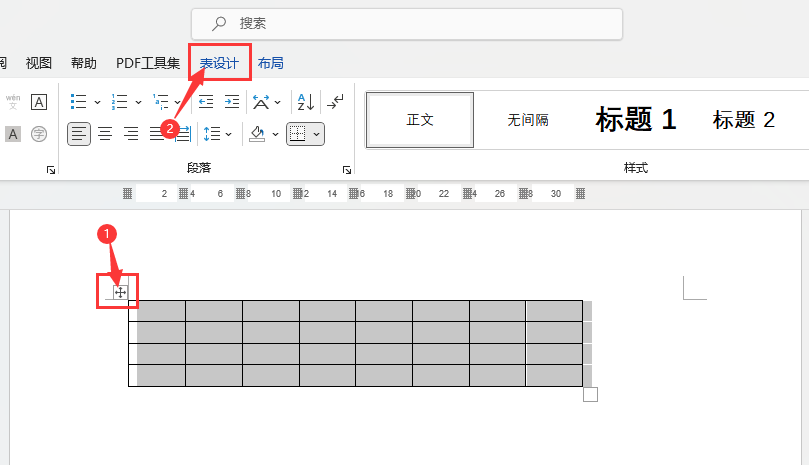
Task: Open the font settings dialog launcher
Action: [x=51, y=170]
